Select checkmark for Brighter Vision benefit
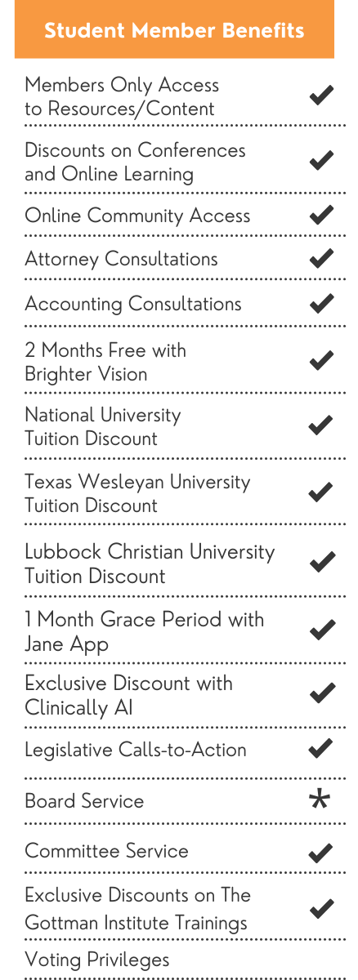The height and width of the screenshot is (980, 358). coord(321,360)
